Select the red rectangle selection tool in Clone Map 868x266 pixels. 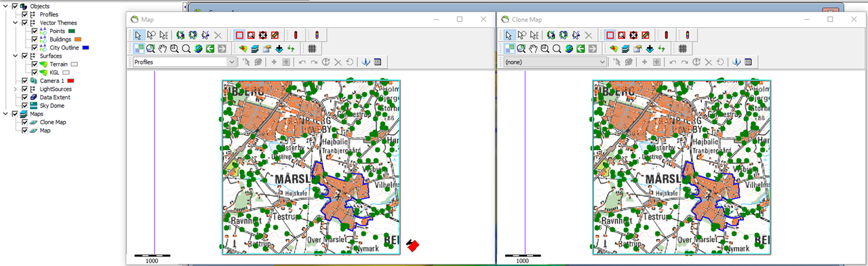610,35
